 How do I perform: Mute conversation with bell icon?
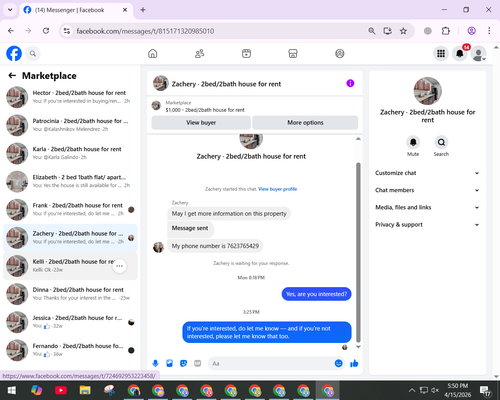[413, 142]
